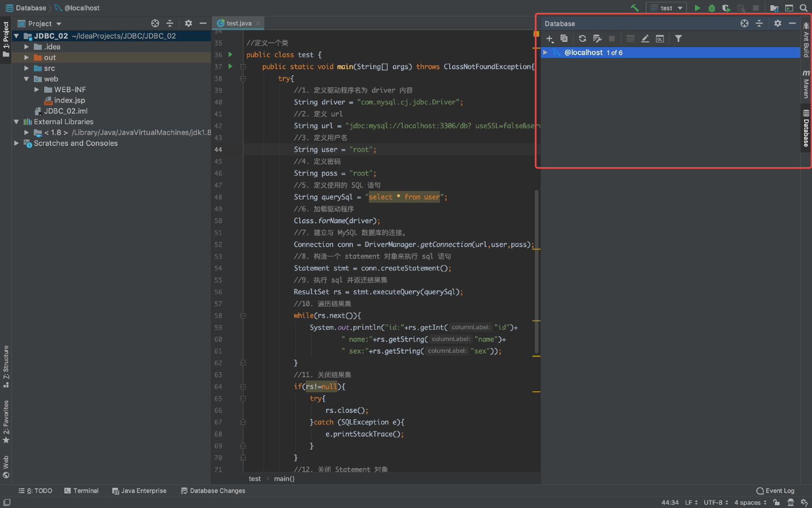Open data source properties wrench icon
Screen dimensions: 812x508
(597, 39)
